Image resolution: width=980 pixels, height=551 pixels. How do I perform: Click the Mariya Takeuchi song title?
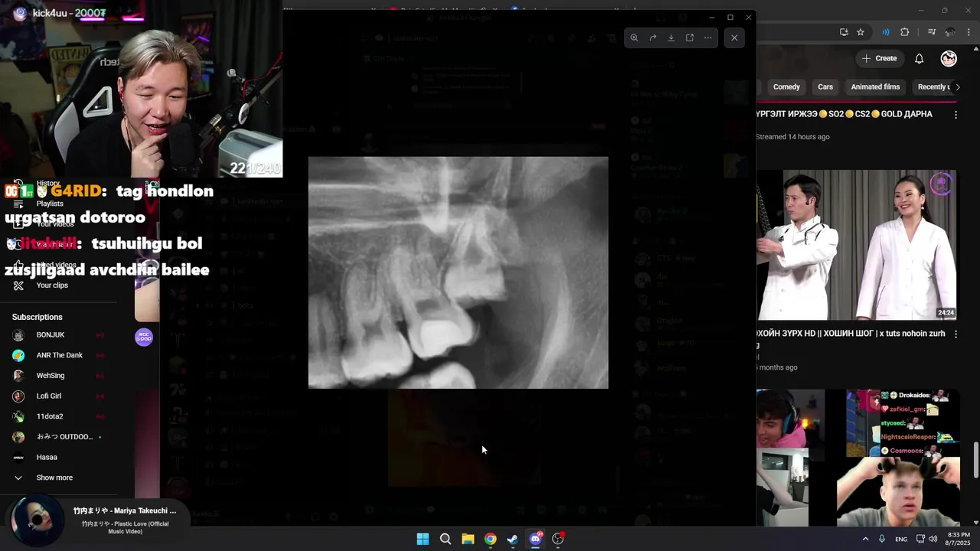click(125, 510)
